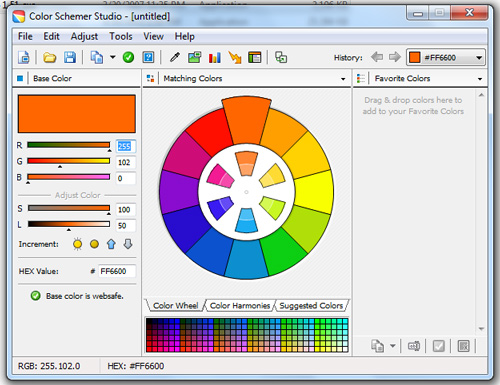Open the Adjust menu
The width and height of the screenshot is (500, 385).
pos(84,36)
